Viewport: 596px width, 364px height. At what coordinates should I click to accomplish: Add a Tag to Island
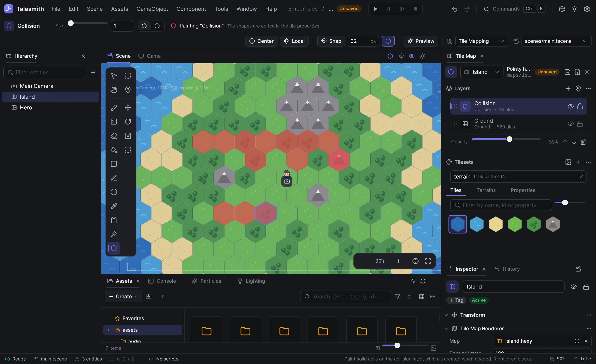click(x=456, y=300)
